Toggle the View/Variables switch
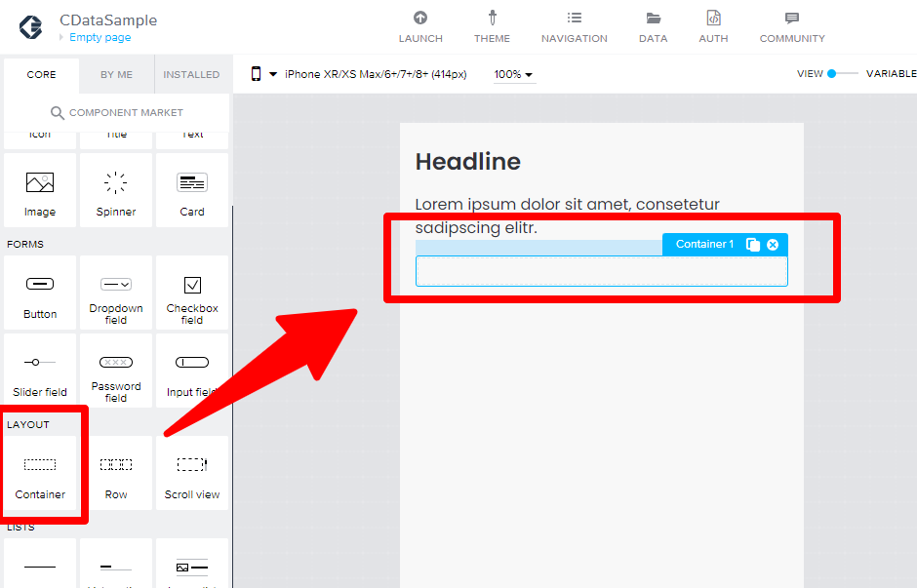Screen dimensions: 917x588 click(x=842, y=74)
